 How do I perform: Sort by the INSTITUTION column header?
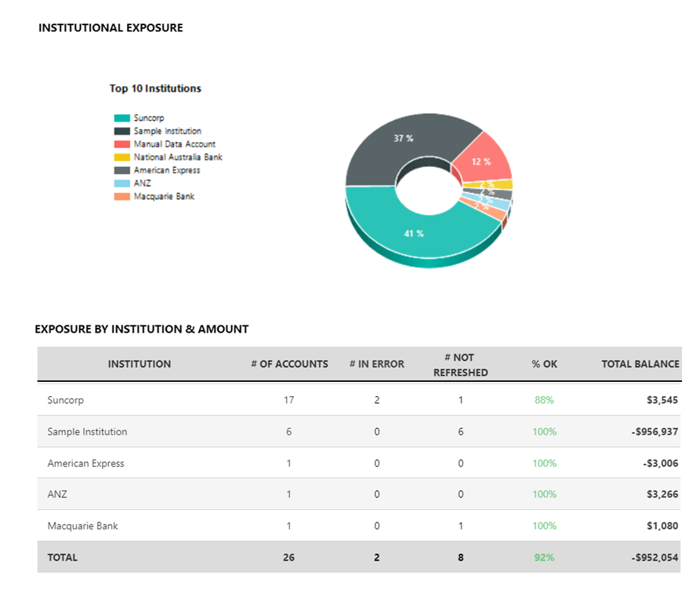140,364
